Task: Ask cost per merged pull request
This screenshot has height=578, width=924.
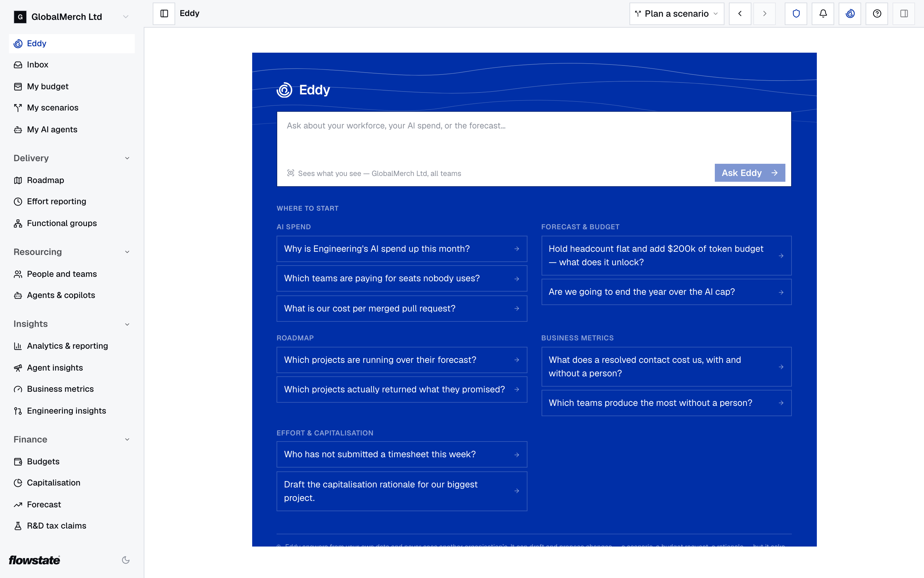Action: click(402, 309)
